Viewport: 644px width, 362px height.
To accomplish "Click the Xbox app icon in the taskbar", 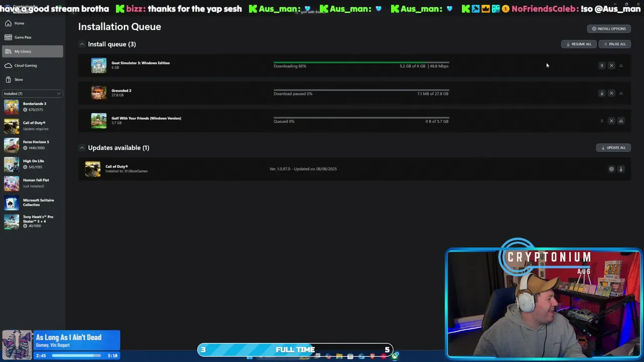I will point(395,356).
